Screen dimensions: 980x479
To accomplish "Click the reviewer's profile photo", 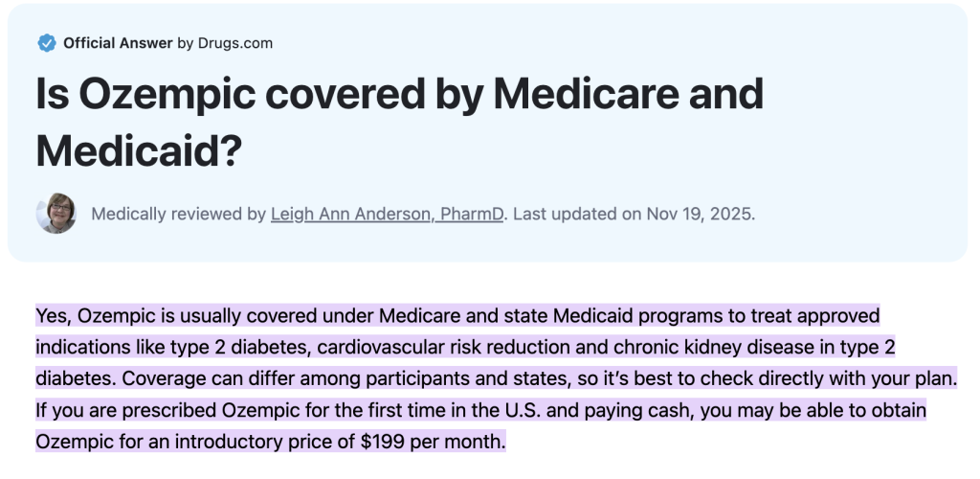I will (56, 214).
